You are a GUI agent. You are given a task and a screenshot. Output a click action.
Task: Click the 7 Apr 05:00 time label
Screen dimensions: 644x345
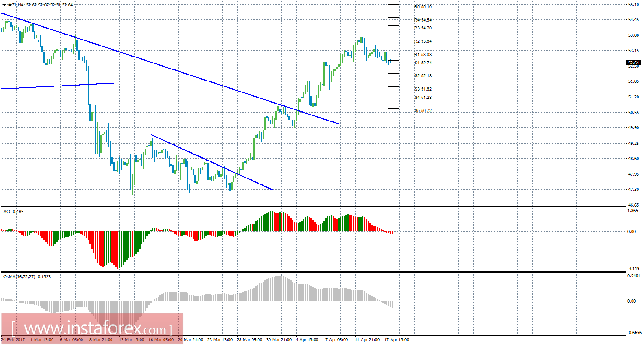336,340
